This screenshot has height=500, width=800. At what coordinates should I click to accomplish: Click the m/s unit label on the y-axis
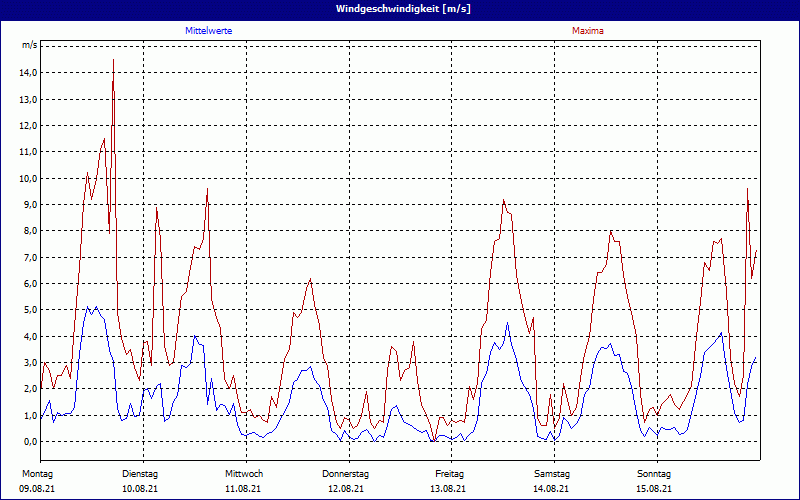click(x=28, y=45)
